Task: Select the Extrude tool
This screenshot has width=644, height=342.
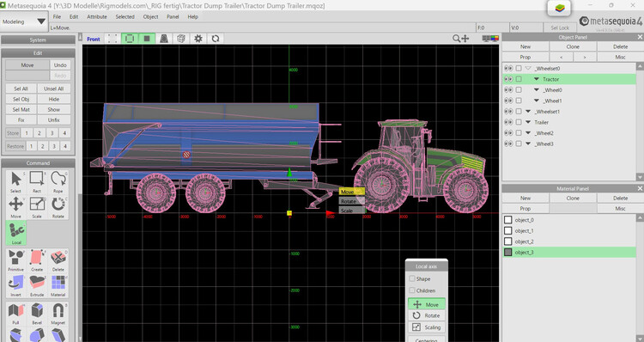Action: click(37, 285)
